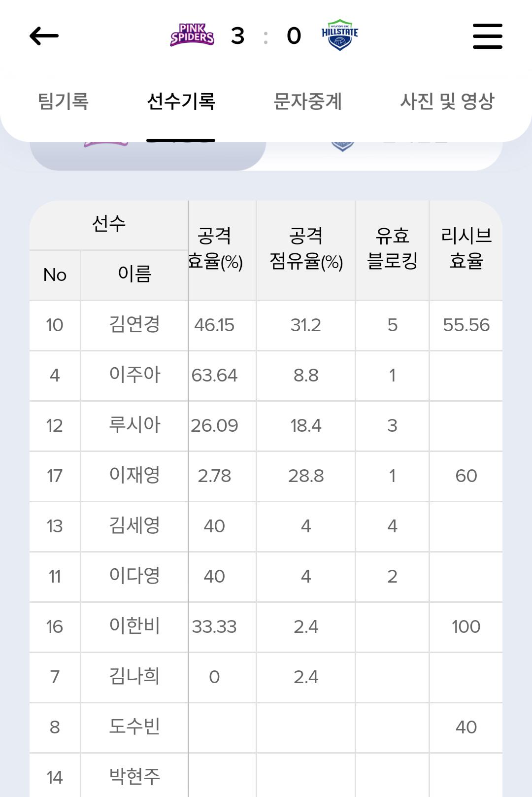Click the No column header
Screen dimensions: 532x797
[x=55, y=275]
